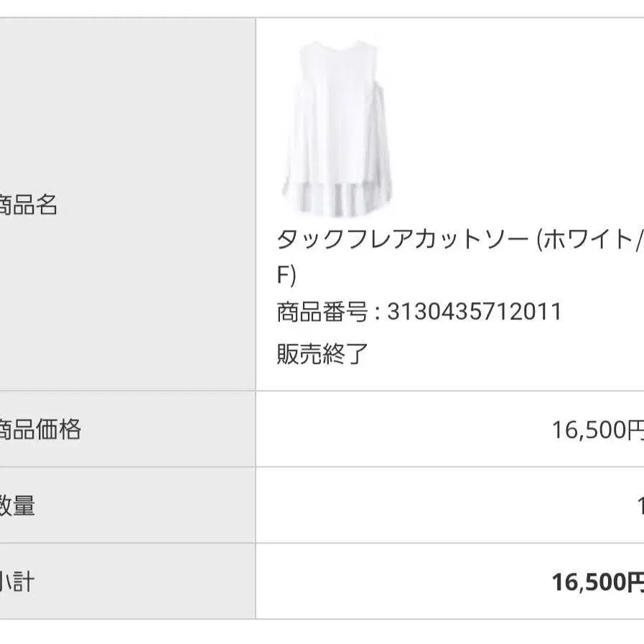Click the 商品名 row header cell
644x644 pixels.
tap(127, 204)
